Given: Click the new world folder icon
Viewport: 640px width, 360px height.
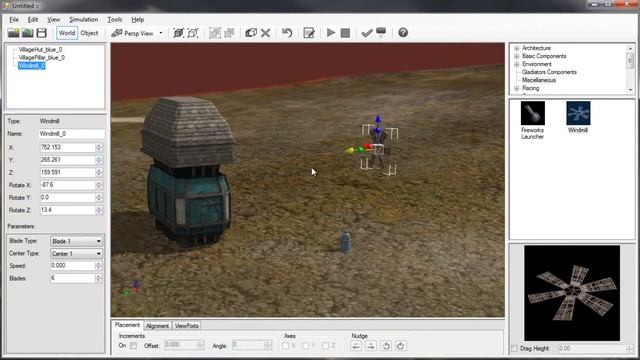Looking at the screenshot, I should point(13,33).
